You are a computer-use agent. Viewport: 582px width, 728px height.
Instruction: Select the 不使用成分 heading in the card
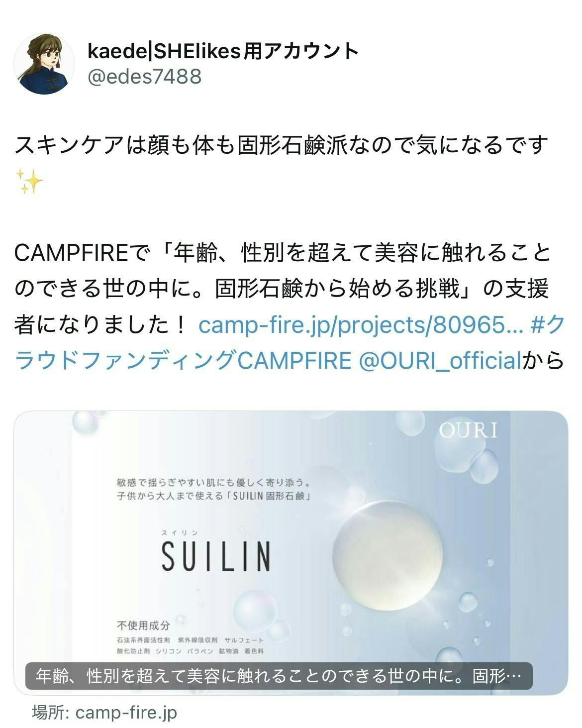click(x=143, y=625)
